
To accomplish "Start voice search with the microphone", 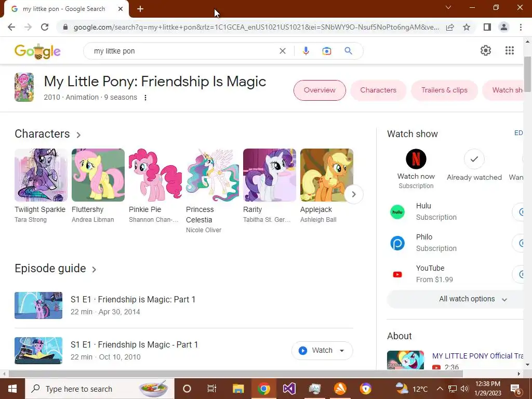I will coord(305,51).
